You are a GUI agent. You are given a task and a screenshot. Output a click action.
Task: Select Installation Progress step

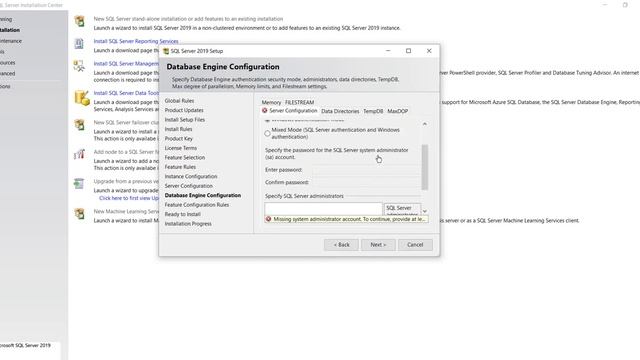click(188, 224)
